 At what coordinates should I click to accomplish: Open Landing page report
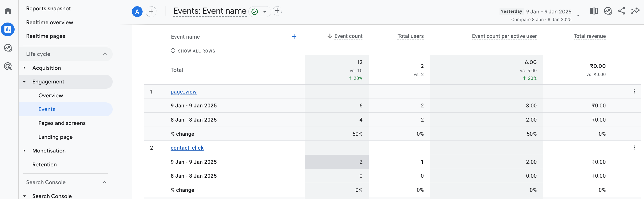tap(56, 137)
